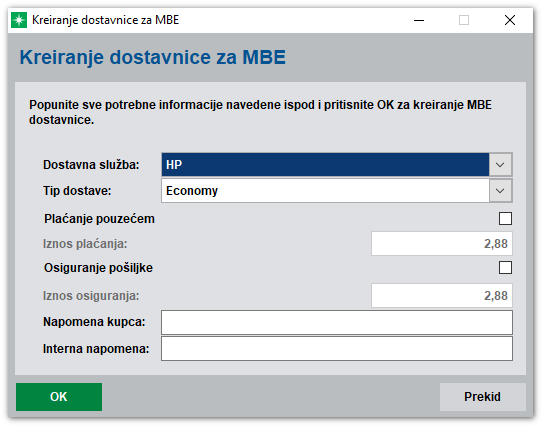
Task: Minimize the Kreiranje dostavnice window
Action: [419, 20]
